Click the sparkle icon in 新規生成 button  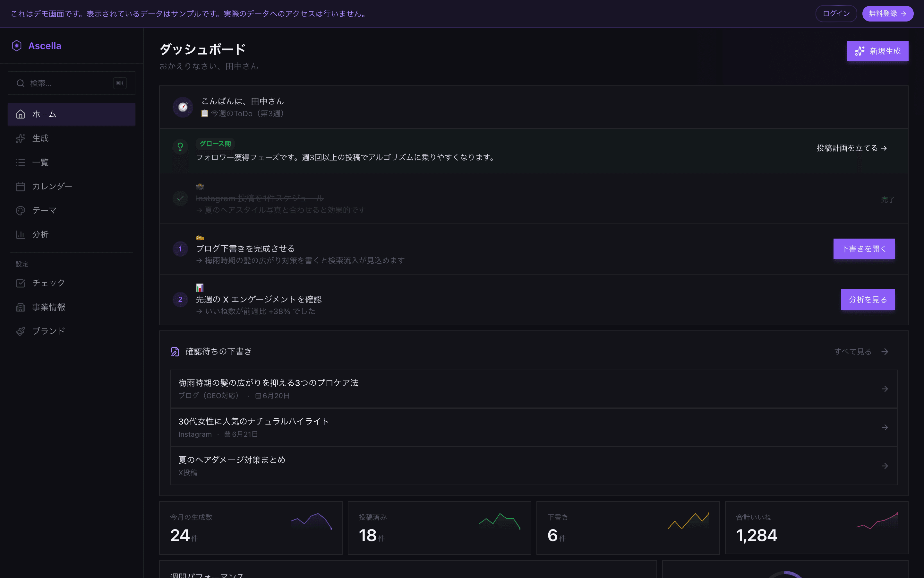(860, 51)
